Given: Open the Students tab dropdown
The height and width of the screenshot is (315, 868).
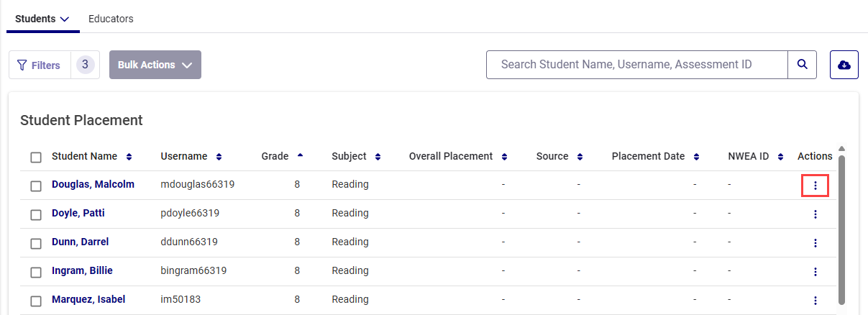Looking at the screenshot, I should coord(42,19).
